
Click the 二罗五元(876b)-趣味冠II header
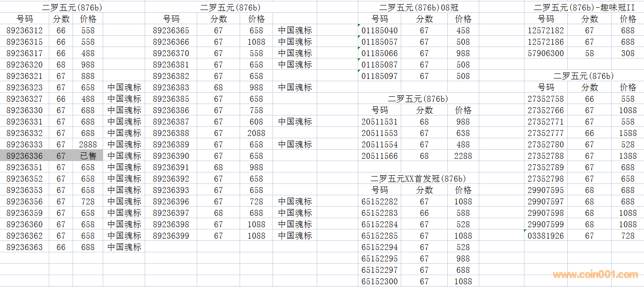click(x=584, y=8)
